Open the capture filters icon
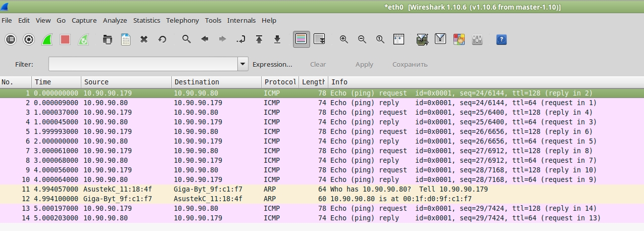Image resolution: width=644 pixels, height=231 pixels. point(422,39)
